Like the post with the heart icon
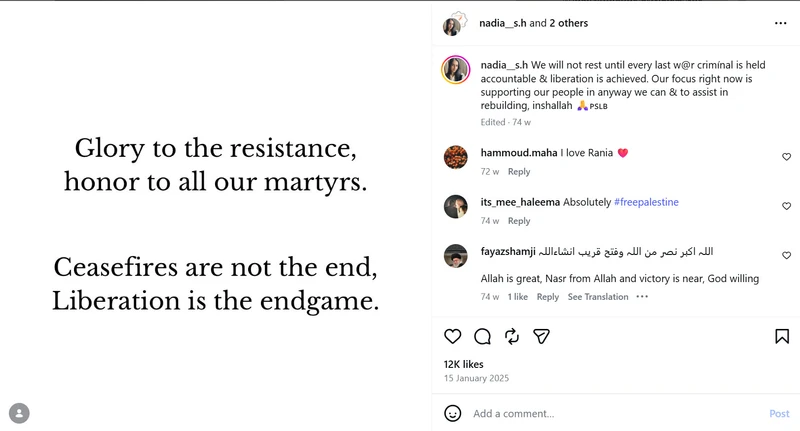 click(x=453, y=337)
